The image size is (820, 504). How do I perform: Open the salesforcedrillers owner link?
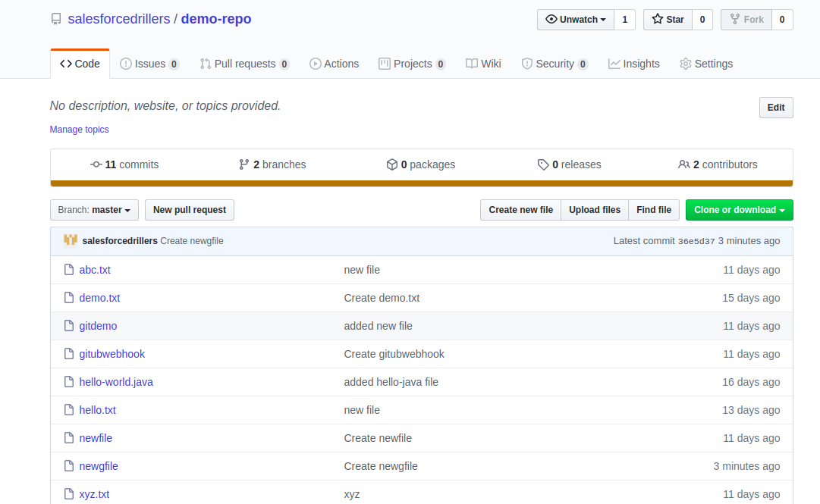coord(118,19)
